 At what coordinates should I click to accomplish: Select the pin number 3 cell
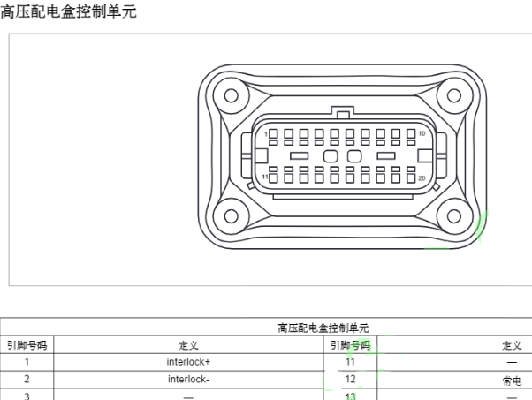27,395
